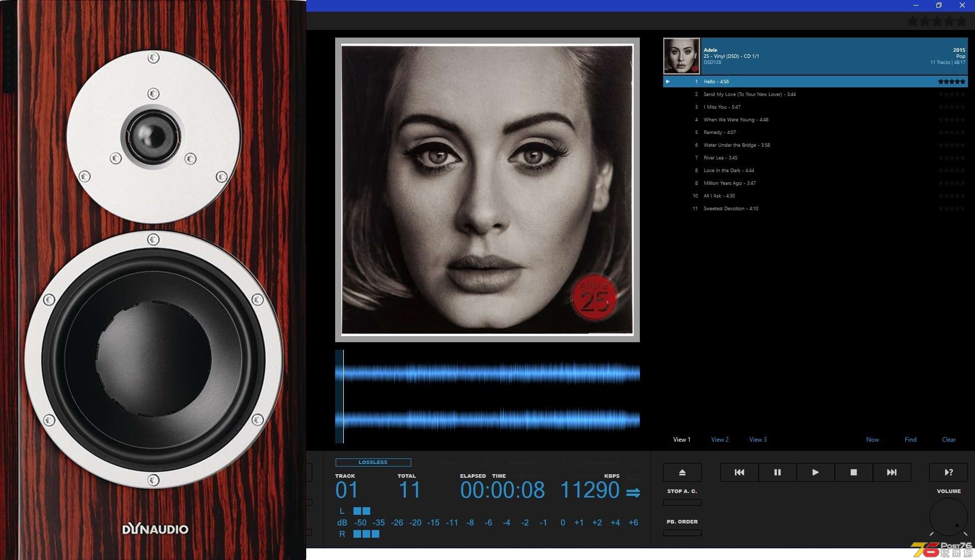Image resolution: width=975 pixels, height=560 pixels.
Task: Click the blue double-arrow icon beside kbps
Action: [x=633, y=493]
